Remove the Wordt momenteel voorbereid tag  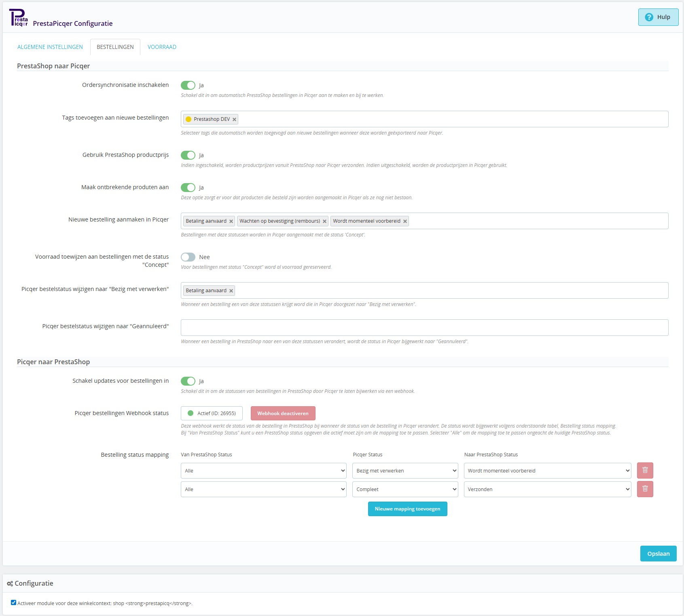click(x=405, y=221)
